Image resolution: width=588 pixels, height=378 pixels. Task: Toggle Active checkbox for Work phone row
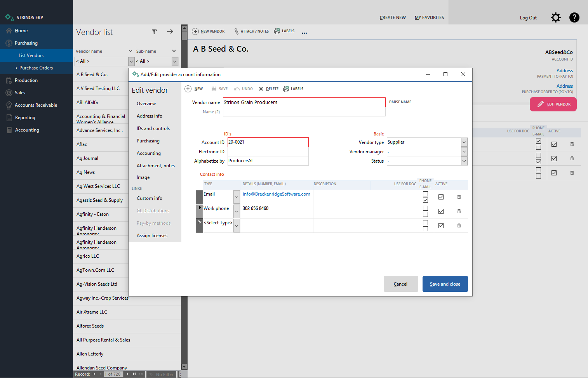441,211
